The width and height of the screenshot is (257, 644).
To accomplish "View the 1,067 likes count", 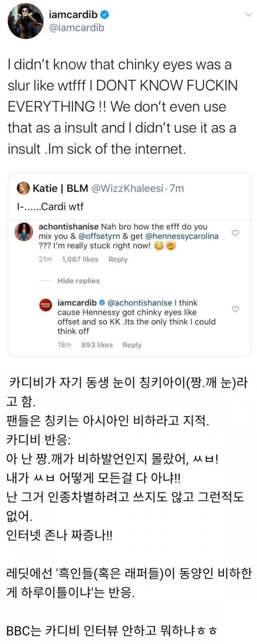I will [80, 259].
